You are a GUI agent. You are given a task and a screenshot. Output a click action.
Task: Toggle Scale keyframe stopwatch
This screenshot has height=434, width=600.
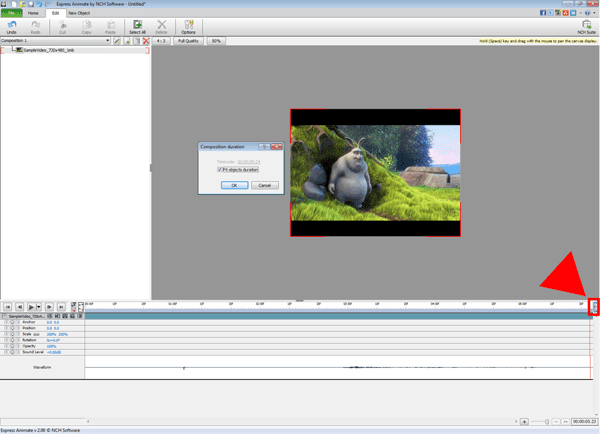pyautogui.click(x=12, y=334)
